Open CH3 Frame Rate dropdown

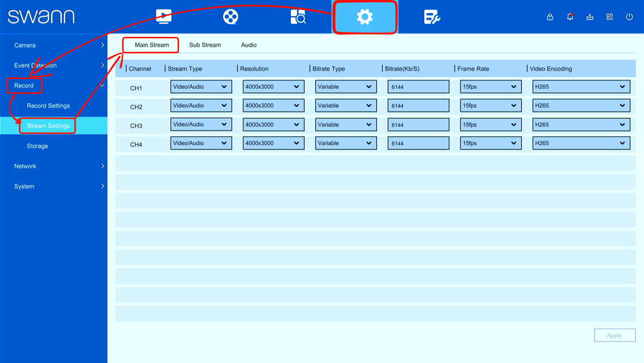tap(491, 125)
